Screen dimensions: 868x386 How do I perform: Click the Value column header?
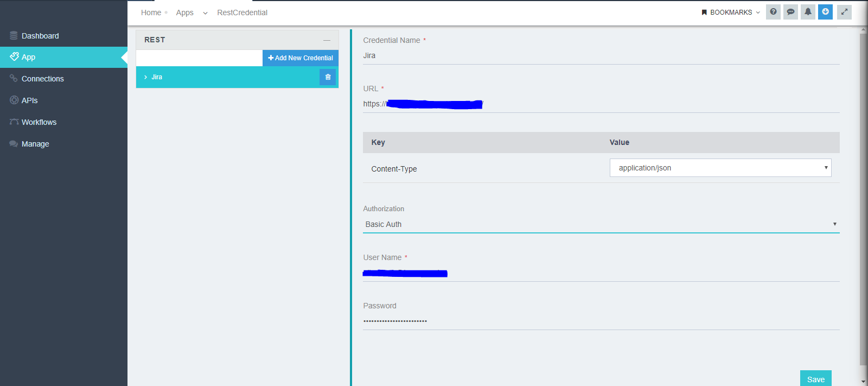[x=619, y=142]
